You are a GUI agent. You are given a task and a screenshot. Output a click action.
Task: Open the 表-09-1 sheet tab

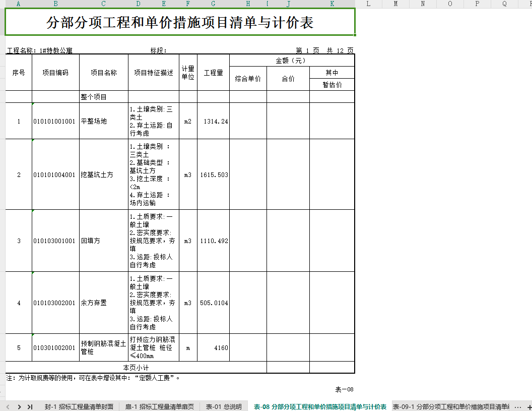pyautogui.click(x=451, y=406)
